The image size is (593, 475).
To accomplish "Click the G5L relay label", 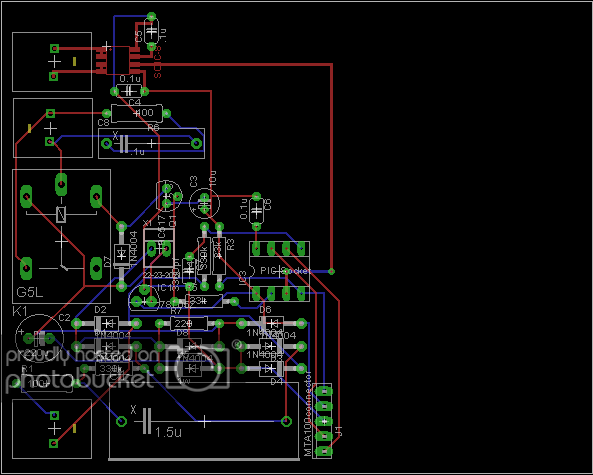I will pyautogui.click(x=30, y=292).
